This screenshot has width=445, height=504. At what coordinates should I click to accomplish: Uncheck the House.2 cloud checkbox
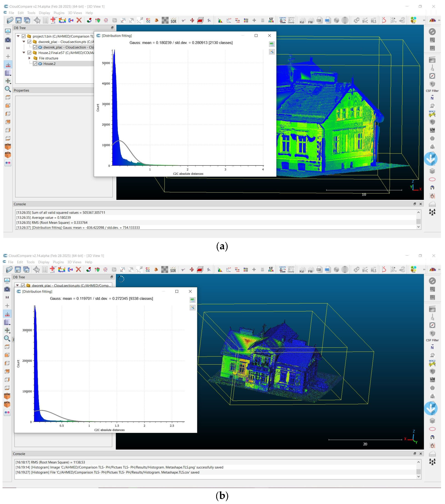(x=35, y=64)
